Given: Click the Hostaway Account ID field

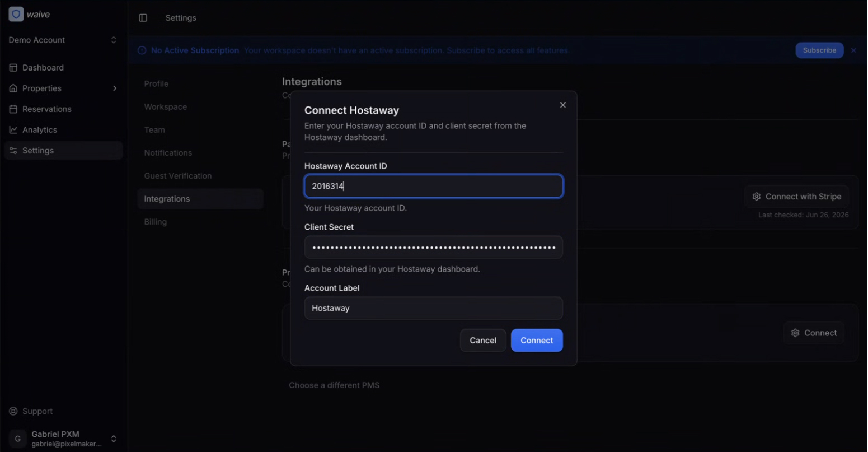Looking at the screenshot, I should pos(434,186).
